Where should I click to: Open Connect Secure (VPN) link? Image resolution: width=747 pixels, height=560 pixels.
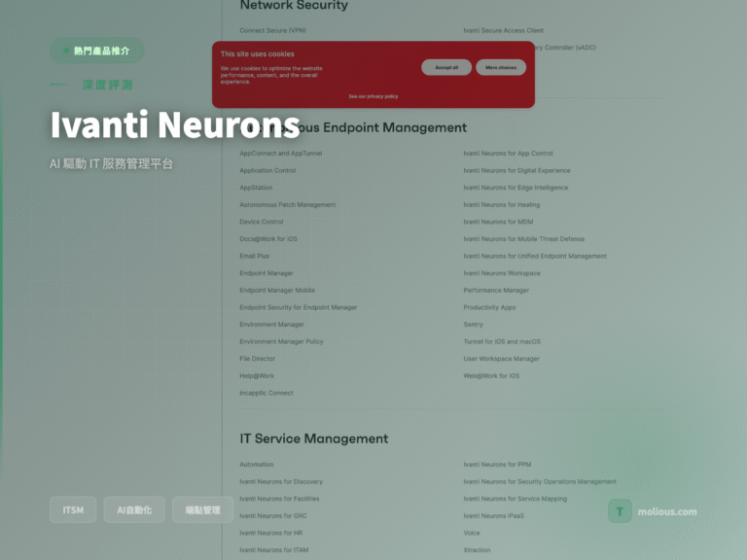click(x=272, y=30)
